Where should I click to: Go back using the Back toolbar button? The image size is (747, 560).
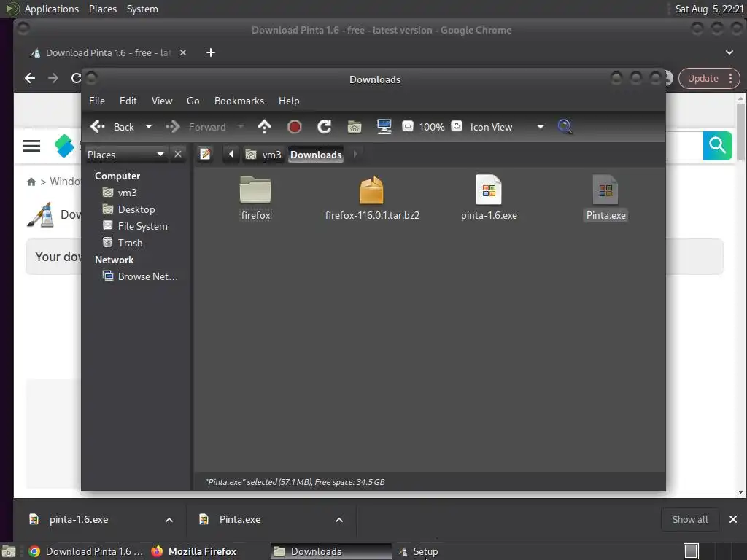(112, 127)
